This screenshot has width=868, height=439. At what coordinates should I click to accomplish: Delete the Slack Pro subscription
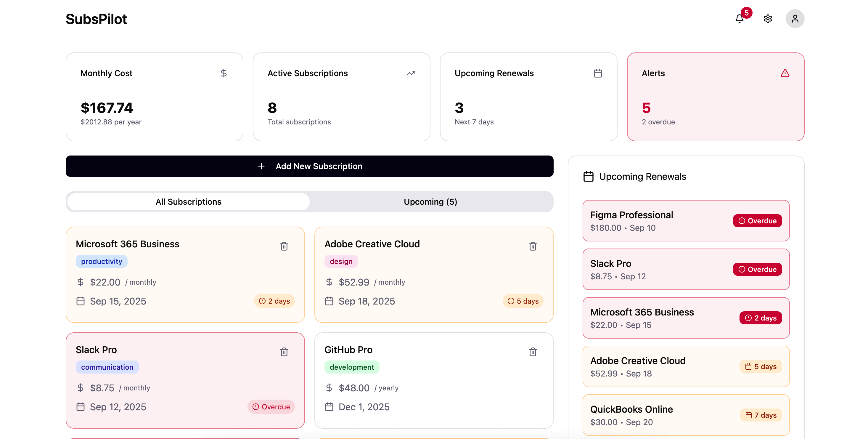pos(284,352)
